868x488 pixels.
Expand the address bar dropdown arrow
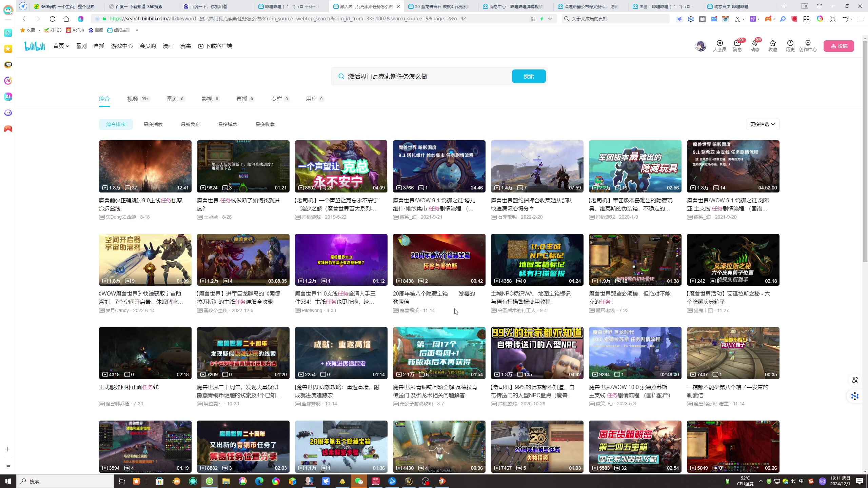tap(550, 19)
